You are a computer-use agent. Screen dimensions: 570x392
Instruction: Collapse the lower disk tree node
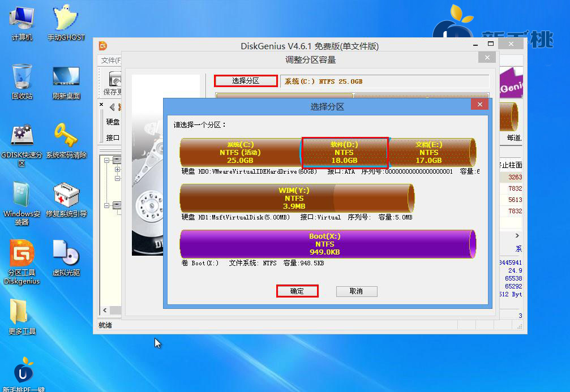point(106,206)
